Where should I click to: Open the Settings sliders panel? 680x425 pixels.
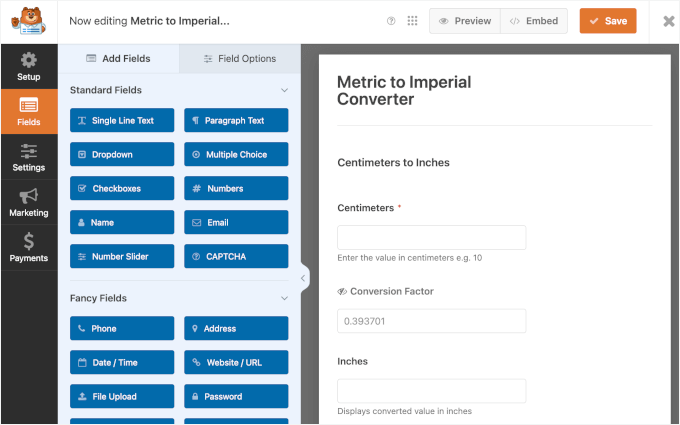29,157
